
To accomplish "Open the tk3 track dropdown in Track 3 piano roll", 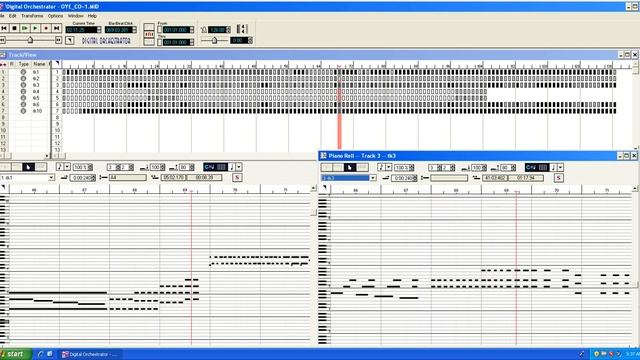I will [373, 178].
